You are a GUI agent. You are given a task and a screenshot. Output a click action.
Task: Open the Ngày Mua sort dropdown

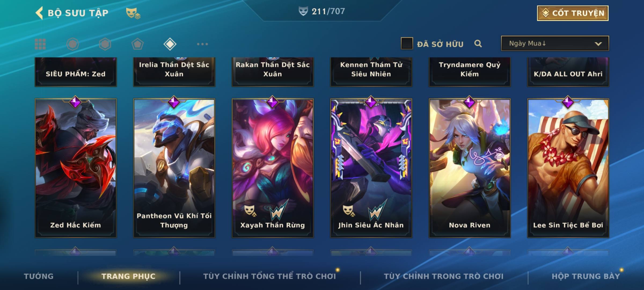coord(555,43)
